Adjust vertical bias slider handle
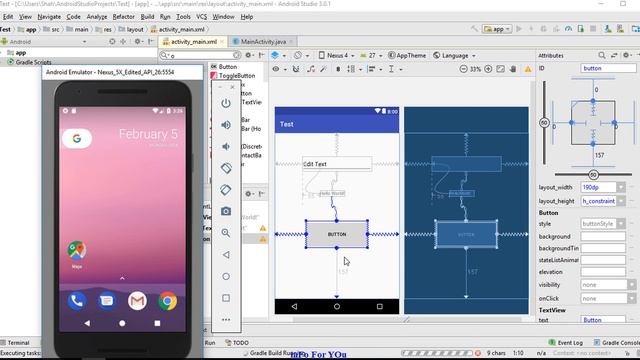Screen dimensions: 640x360 [544, 122]
